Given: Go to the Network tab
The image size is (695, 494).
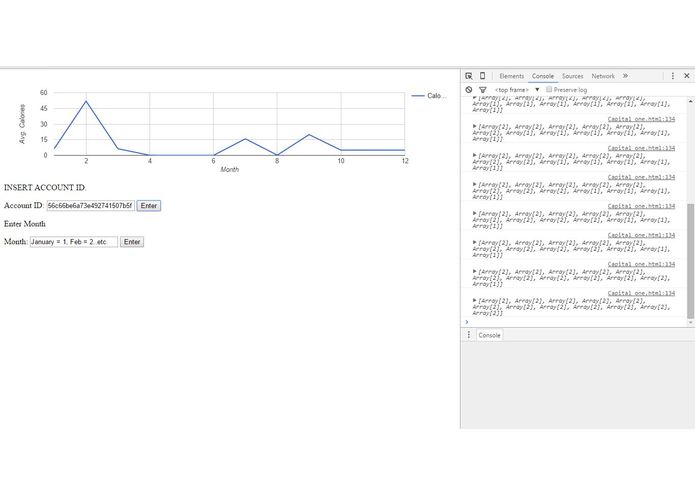Looking at the screenshot, I should coord(603,76).
